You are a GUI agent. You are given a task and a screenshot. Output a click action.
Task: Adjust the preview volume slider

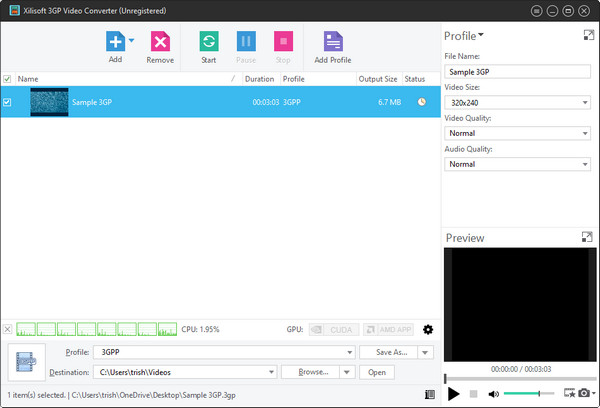pos(529,393)
